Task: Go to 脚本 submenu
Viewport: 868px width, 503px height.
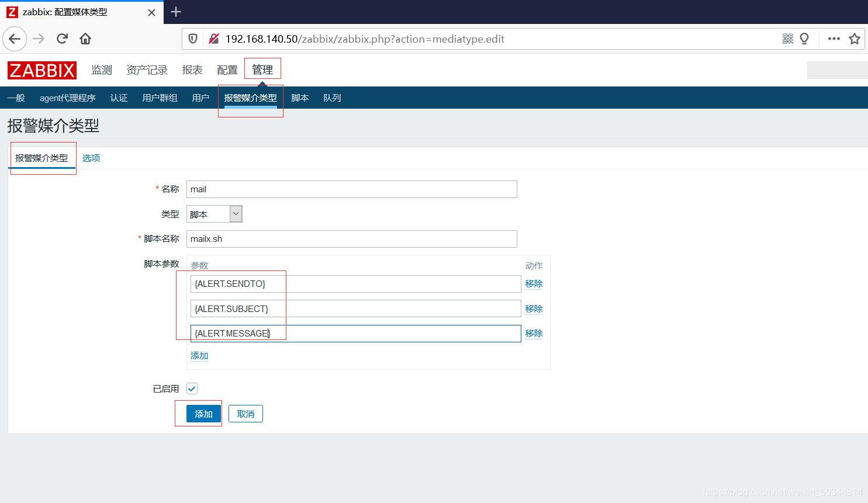Action: pyautogui.click(x=300, y=98)
